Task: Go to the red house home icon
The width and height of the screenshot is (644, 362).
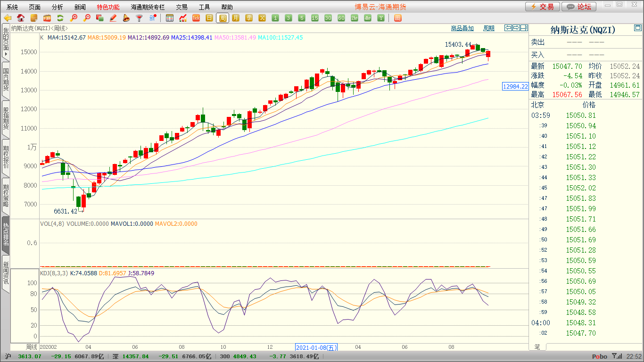Action: 21,18
